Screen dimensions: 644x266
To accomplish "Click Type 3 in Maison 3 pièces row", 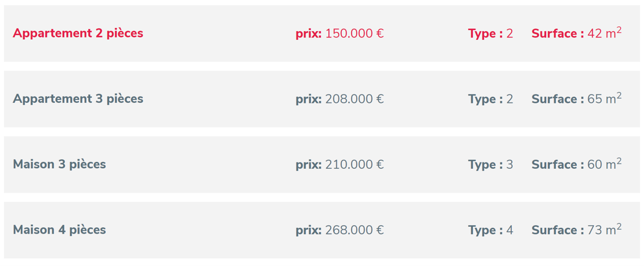I will click(490, 165).
